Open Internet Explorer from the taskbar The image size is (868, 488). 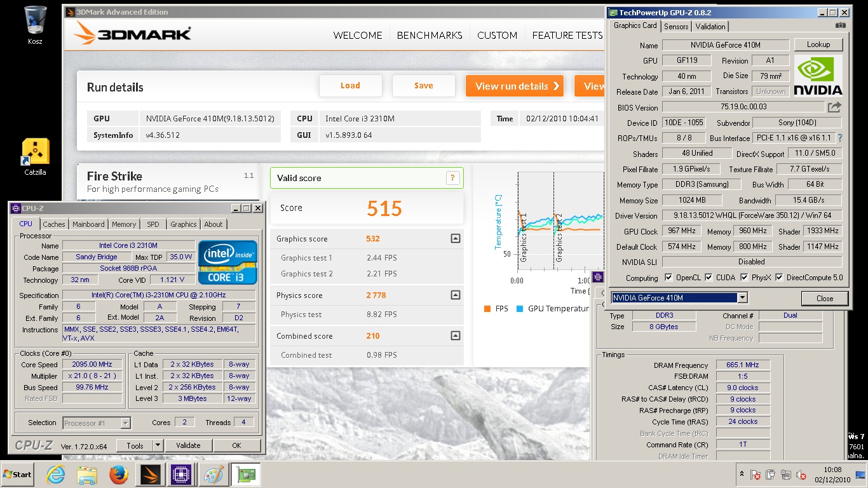click(56, 475)
